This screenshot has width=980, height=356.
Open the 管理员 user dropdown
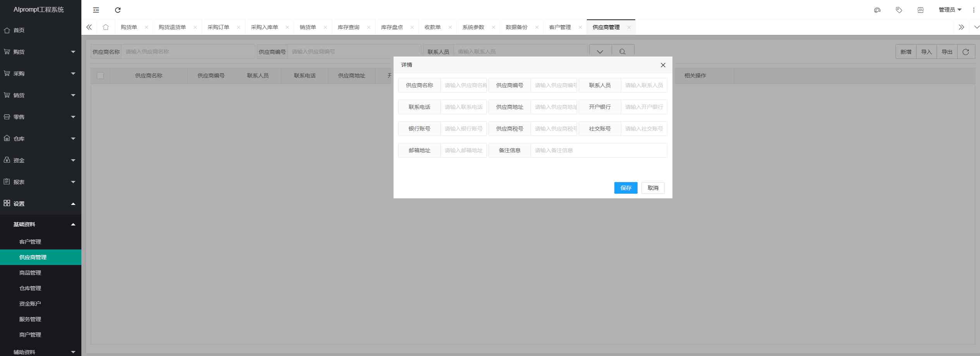pos(950,10)
